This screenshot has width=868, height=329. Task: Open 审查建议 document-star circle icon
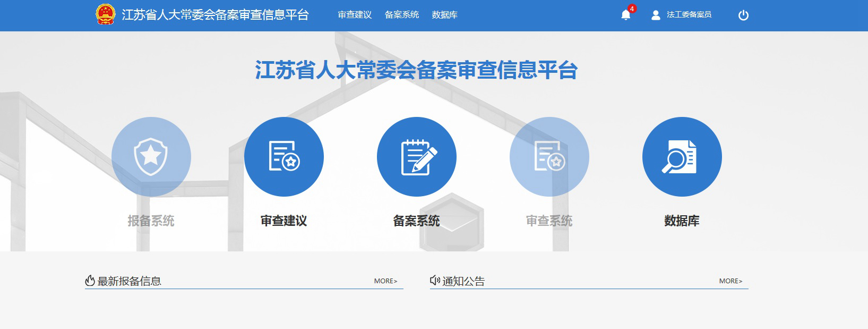[284, 157]
